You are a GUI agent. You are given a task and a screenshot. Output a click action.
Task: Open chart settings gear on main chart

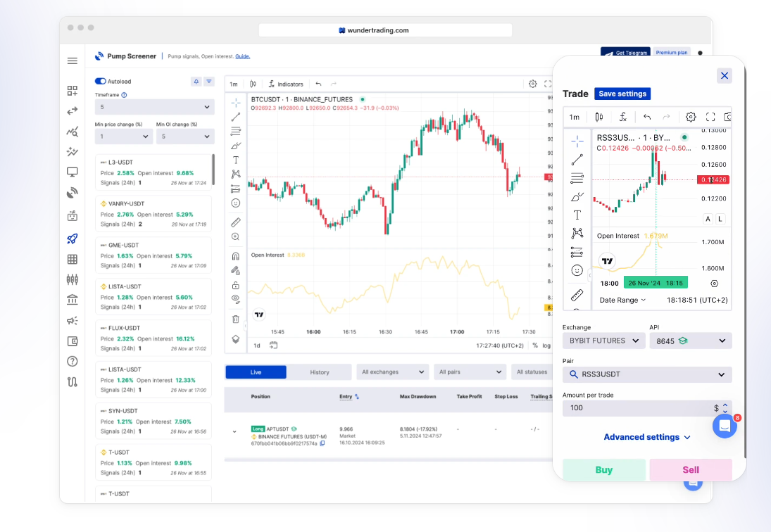(532, 84)
